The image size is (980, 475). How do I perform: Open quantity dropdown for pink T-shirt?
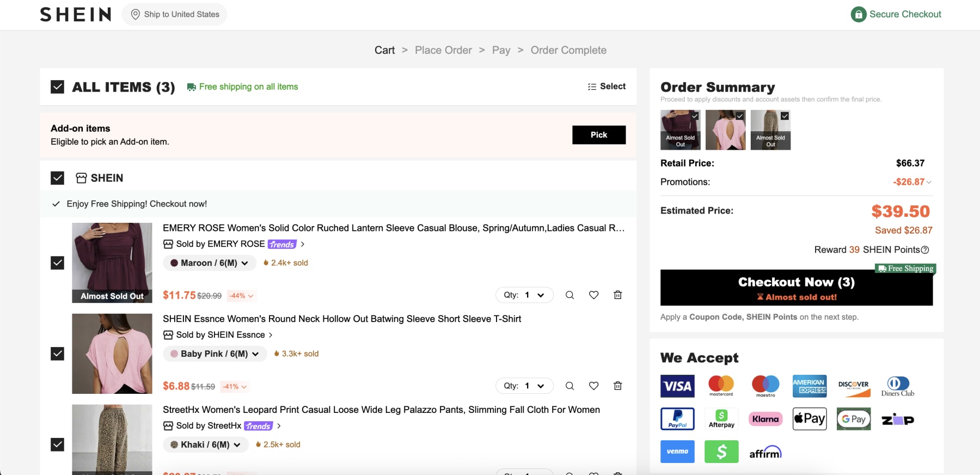pyautogui.click(x=524, y=386)
